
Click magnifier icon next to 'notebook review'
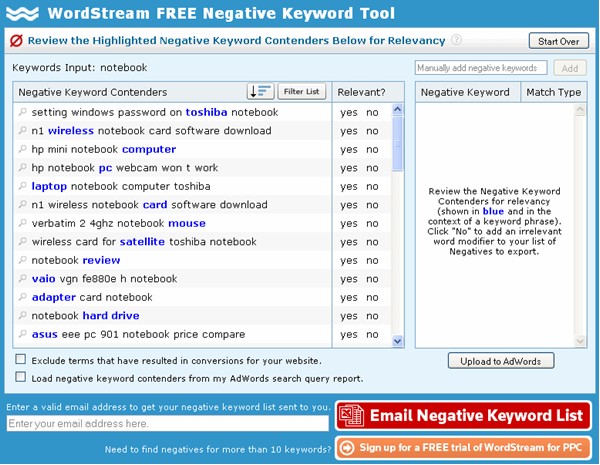coord(23,260)
